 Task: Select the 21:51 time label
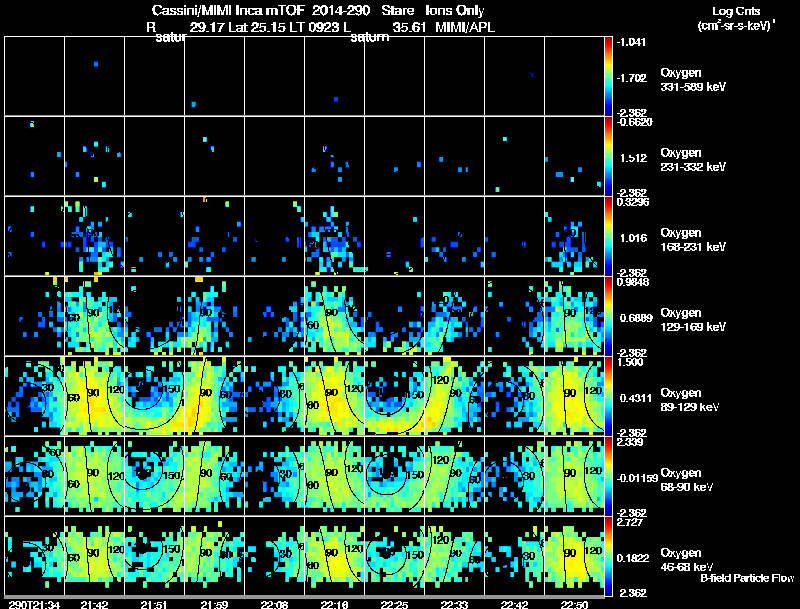[154, 604]
